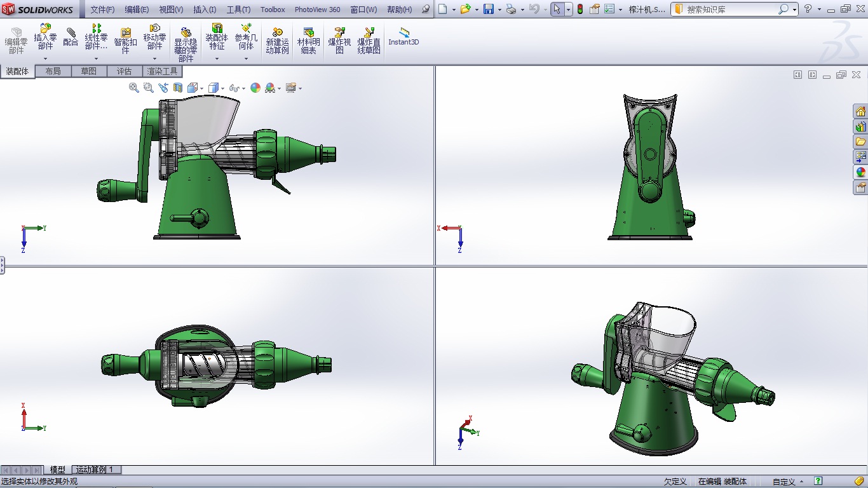Click the Zoom to Area icon
The image size is (868, 488).
[149, 88]
